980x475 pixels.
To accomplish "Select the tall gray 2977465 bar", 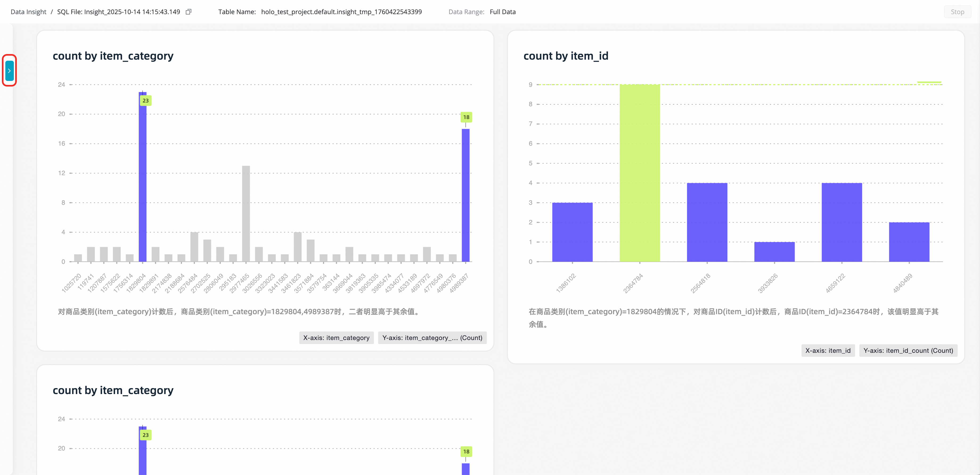I will click(246, 213).
